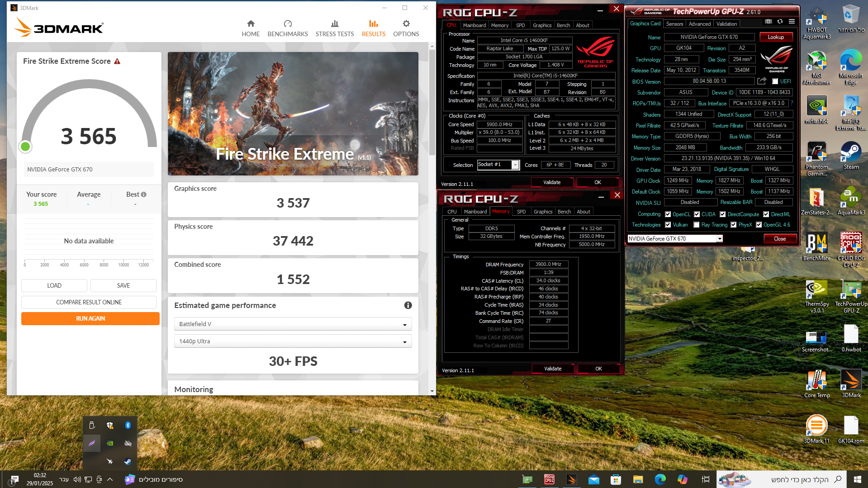Viewport: 868px width, 488px height.
Task: Click the Bus Interface question mark in GPU-Z
Action: click(792, 104)
